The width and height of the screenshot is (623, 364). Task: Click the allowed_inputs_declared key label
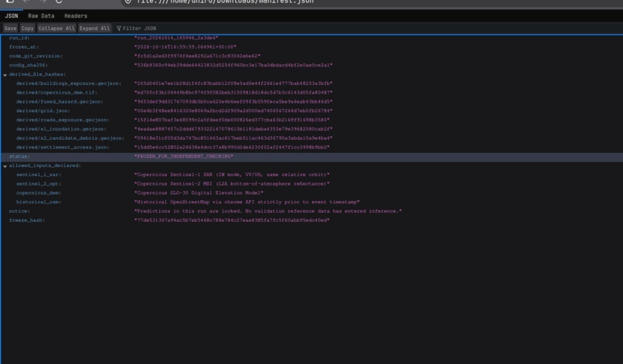[x=45, y=165]
